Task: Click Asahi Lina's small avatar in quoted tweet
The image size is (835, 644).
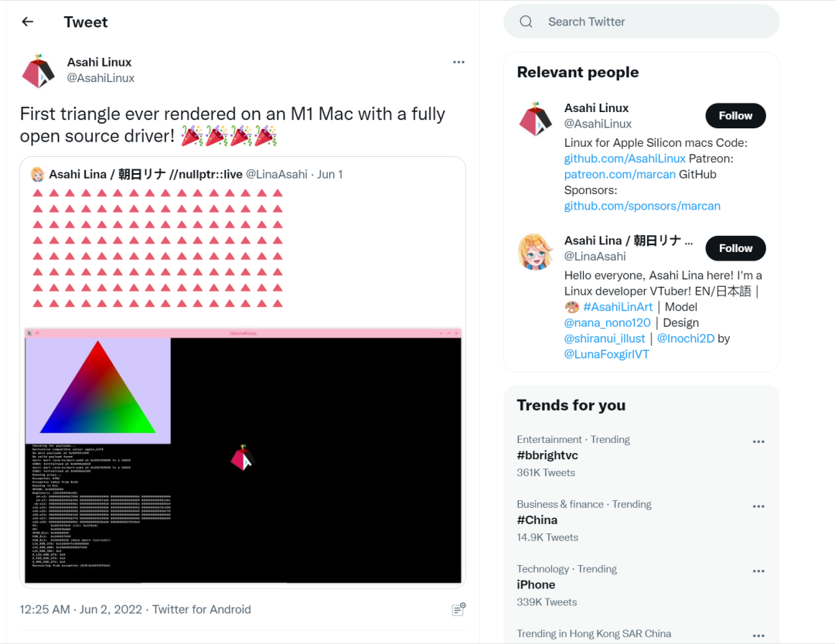Action: [37, 175]
